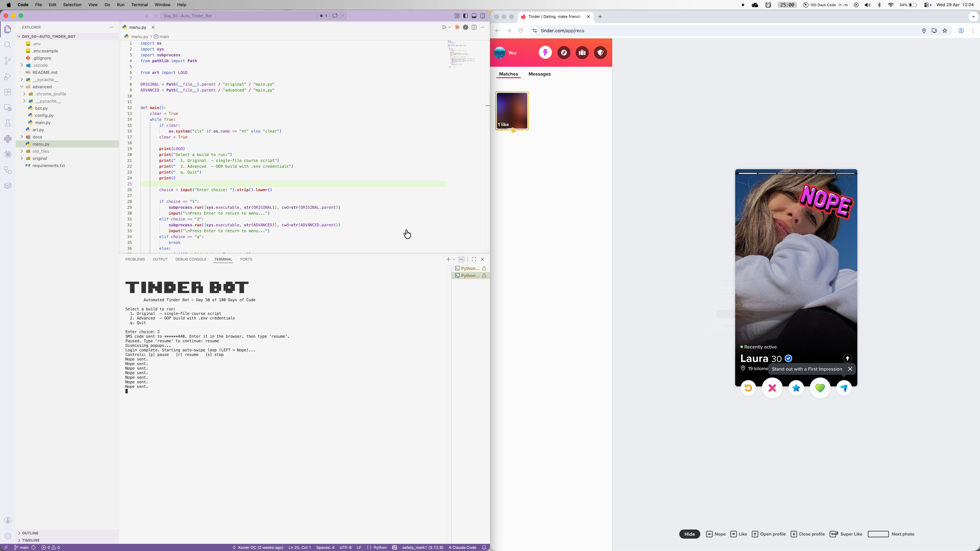Screen dimensions: 980x551
Task: Open Source Control view in activity bar
Action: tap(8, 60)
